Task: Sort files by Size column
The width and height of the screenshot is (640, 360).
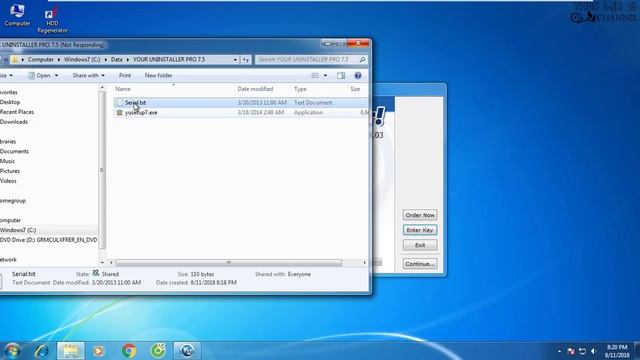Action: click(355, 89)
